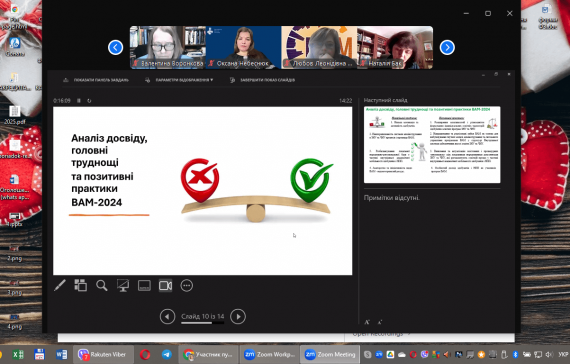Click the 'Примітки відсутні.' notes area
Viewport: 570px width, 364px height.
coord(392,198)
